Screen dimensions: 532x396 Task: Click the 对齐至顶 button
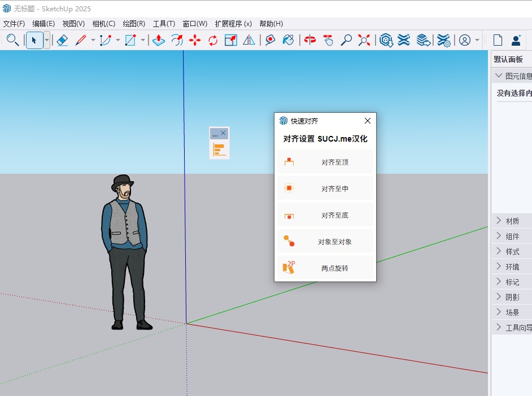point(325,162)
